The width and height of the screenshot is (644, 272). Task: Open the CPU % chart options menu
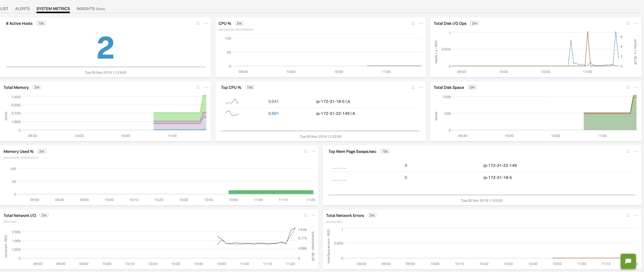point(421,23)
